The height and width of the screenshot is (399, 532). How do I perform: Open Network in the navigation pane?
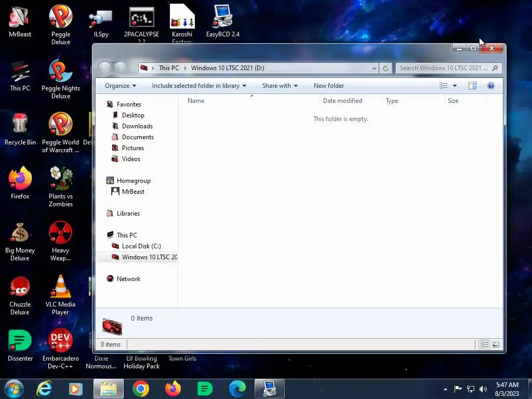(124, 279)
